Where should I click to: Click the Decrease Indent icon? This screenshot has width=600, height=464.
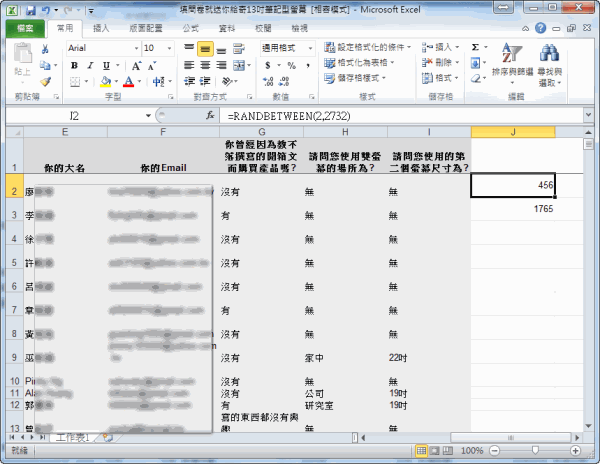click(x=189, y=81)
